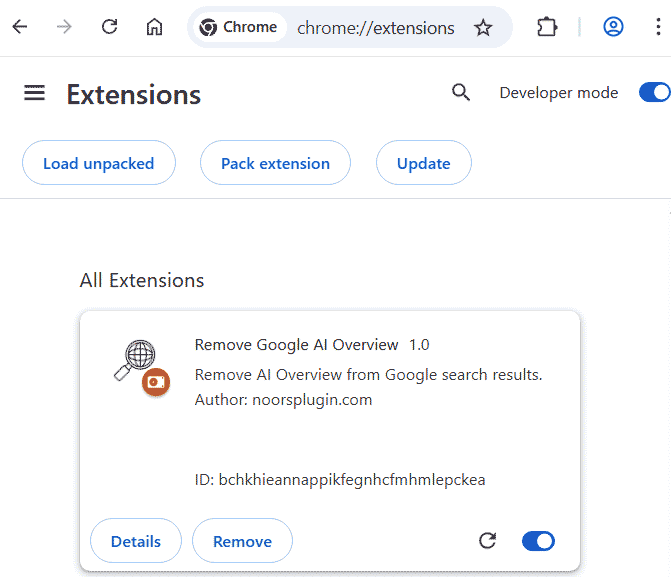Click the extension ID text
This screenshot has width=671, height=577.
pos(340,480)
